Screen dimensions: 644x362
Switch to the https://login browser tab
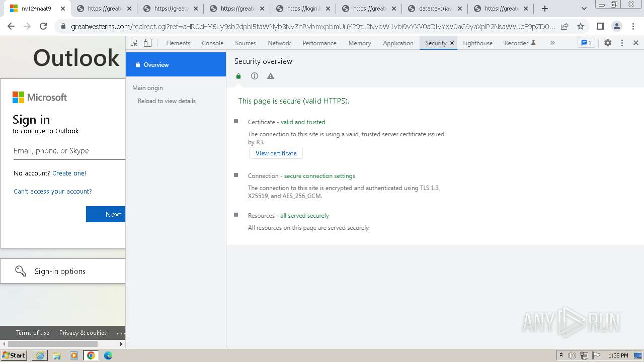pyautogui.click(x=303, y=9)
